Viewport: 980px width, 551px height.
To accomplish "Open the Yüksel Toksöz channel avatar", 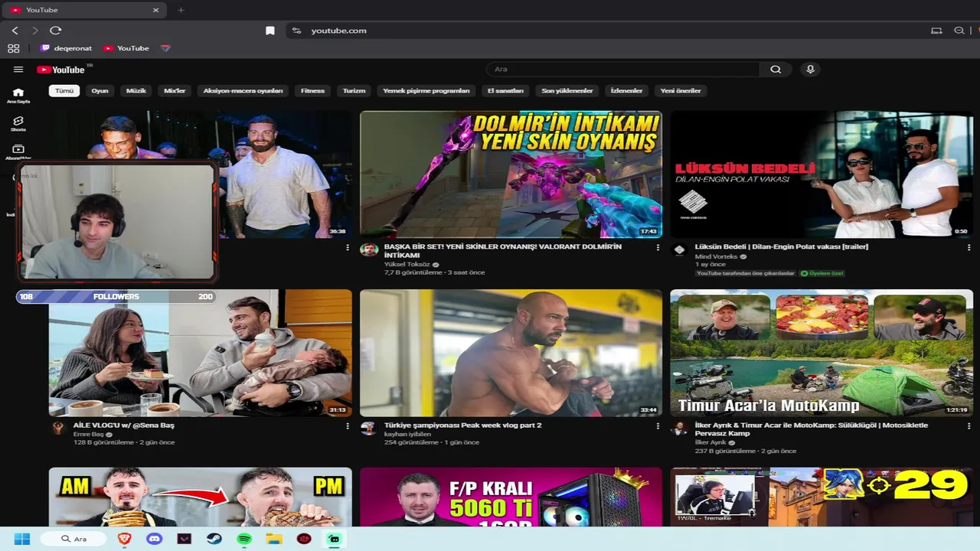I will 369,250.
